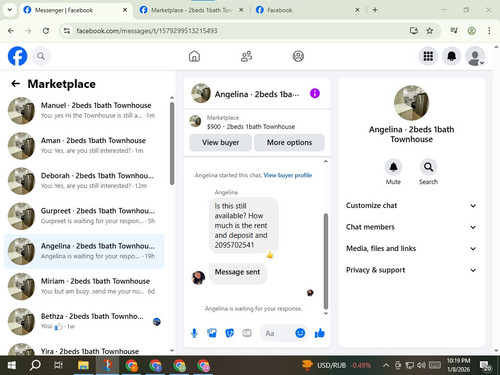This screenshot has height=375, width=500.
Task: Open Manuel's Townhouse conversation
Action: [84, 110]
